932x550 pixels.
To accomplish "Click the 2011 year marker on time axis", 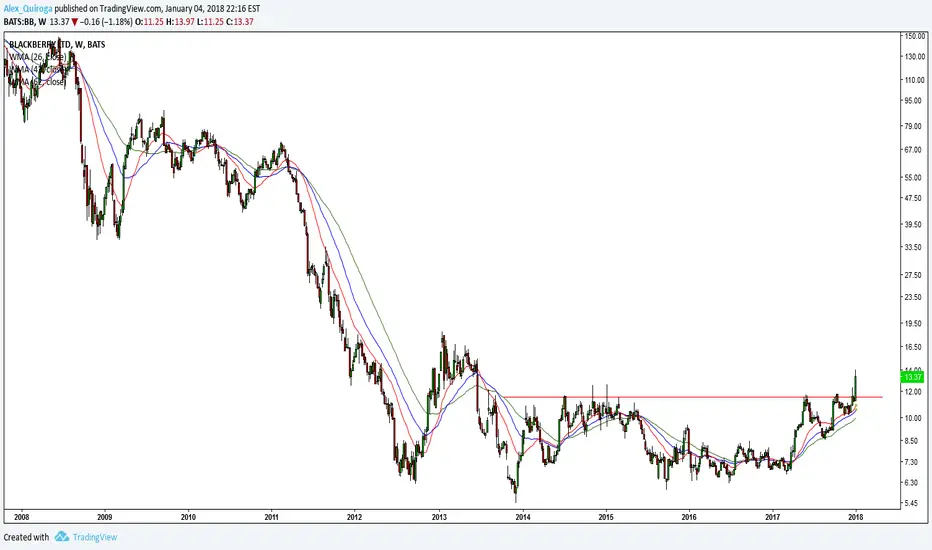I will point(272,517).
